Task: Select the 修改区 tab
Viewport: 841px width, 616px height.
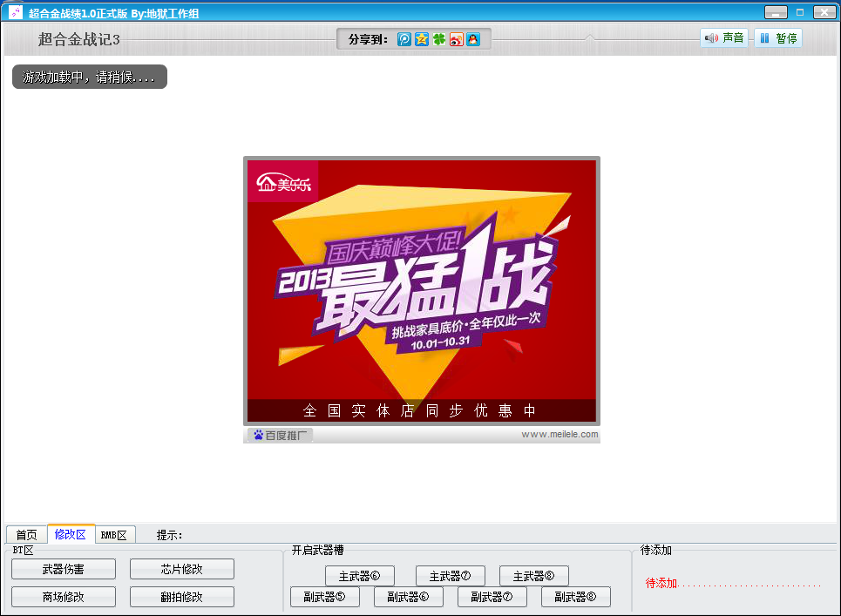Action: tap(71, 534)
